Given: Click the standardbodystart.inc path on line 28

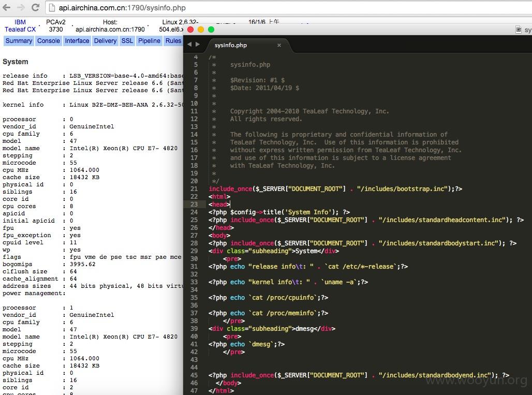Looking at the screenshot, I should [x=439, y=243].
